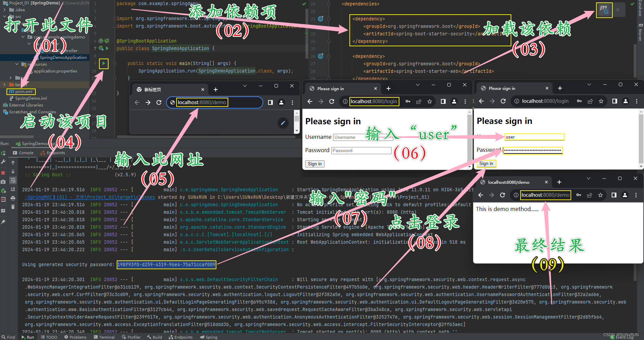Toggle soft-wrap in the Run console
This screenshot has width=644, height=340.
(x=13, y=180)
